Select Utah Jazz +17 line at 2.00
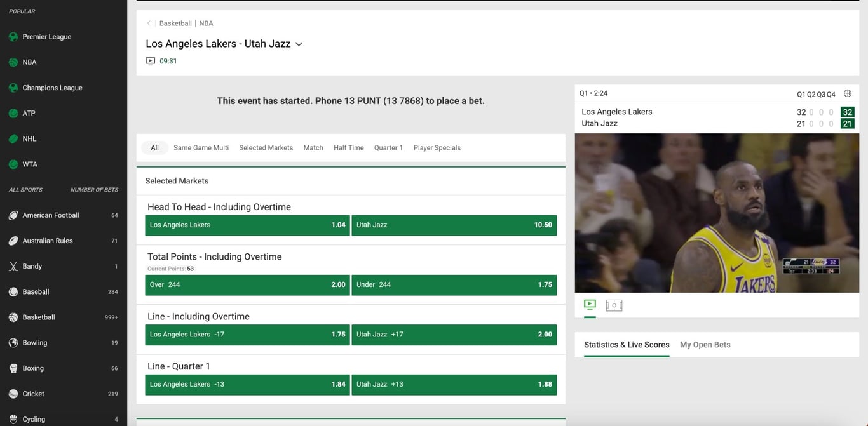Viewport: 868px width, 426px height. [x=454, y=335]
